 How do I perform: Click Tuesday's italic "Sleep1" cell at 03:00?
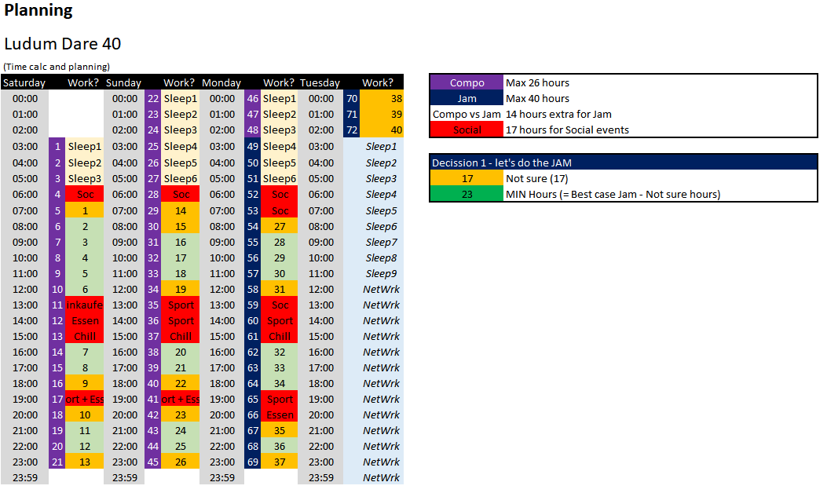pos(381,147)
